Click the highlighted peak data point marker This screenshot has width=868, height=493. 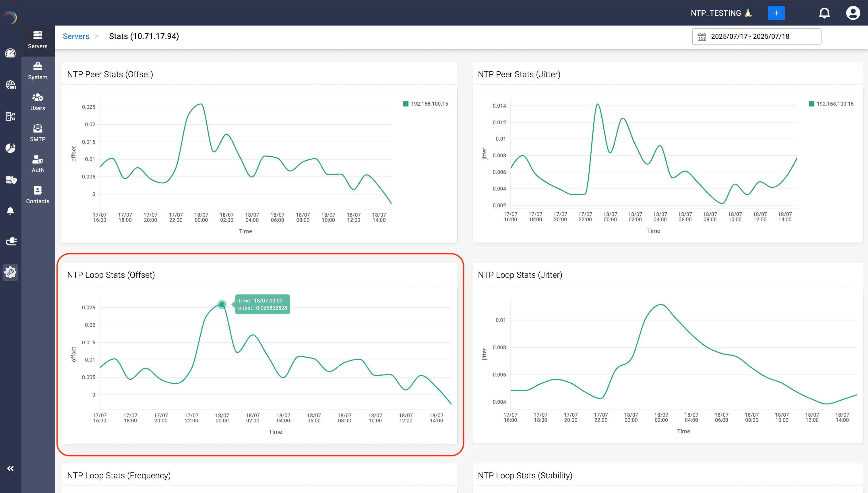[222, 304]
